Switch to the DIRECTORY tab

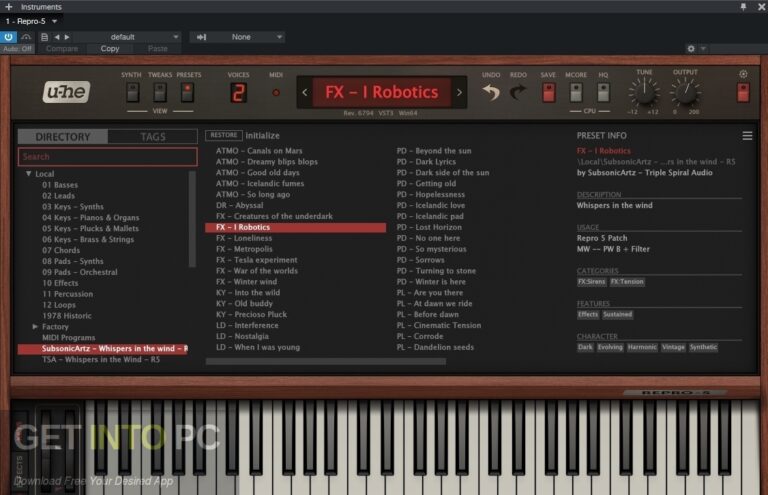click(63, 137)
